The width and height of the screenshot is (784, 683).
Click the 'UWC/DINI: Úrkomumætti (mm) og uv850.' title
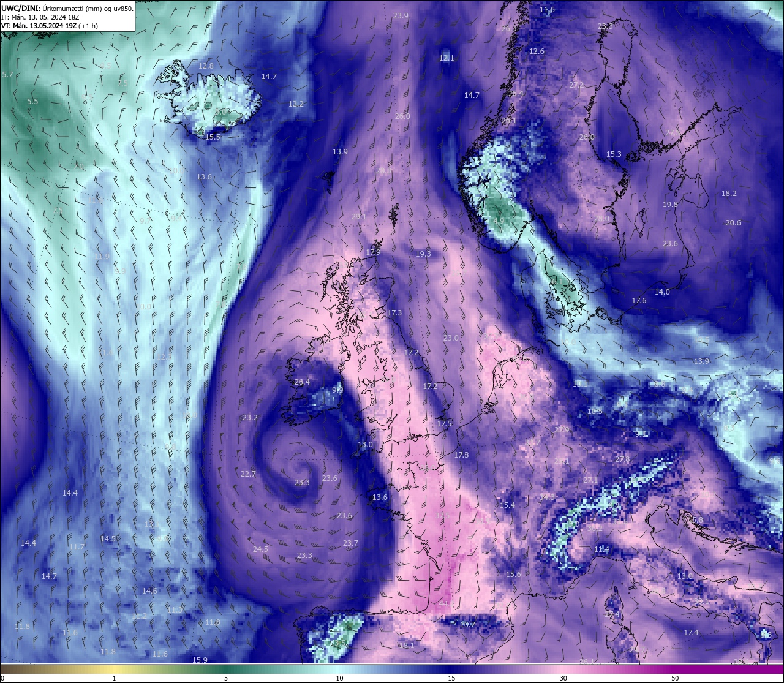[x=67, y=9]
